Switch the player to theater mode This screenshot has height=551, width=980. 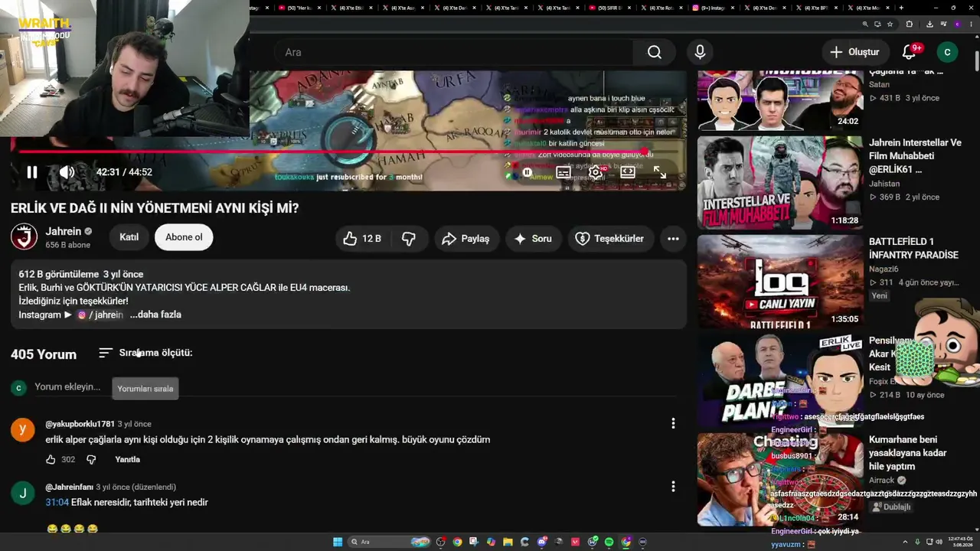point(628,172)
